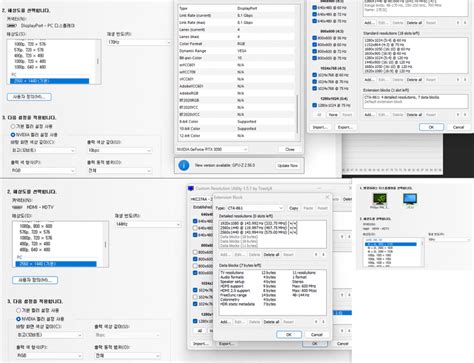474x363 pixels.
Task: Move down arrow under Data blocks in Extension Block
Action: point(323,322)
